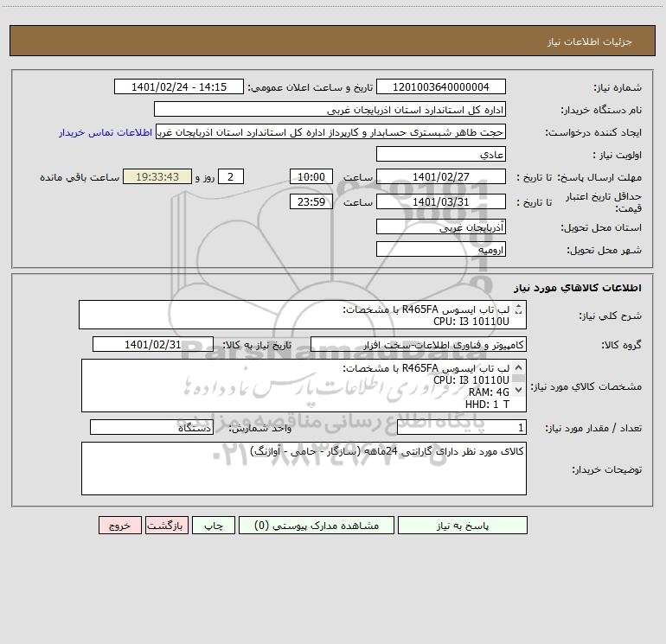Click the remaining days field showing 2
This screenshot has width=666, height=644.
(231, 176)
